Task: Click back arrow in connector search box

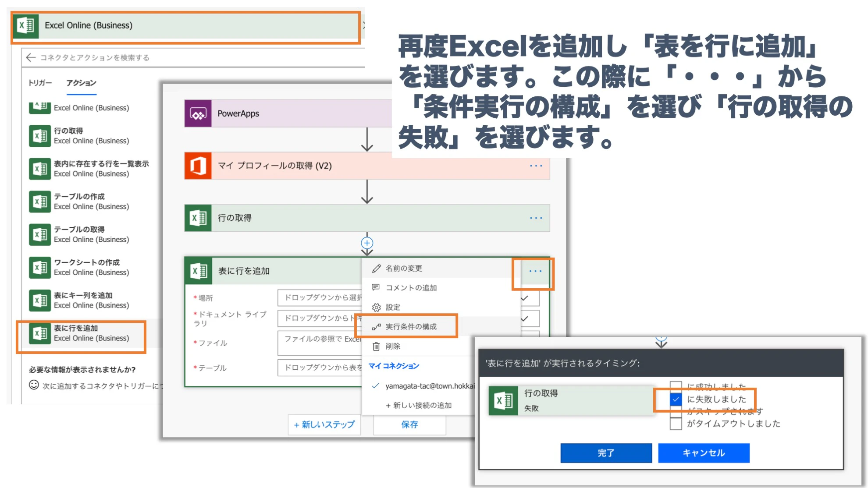Action: pyautogui.click(x=31, y=57)
